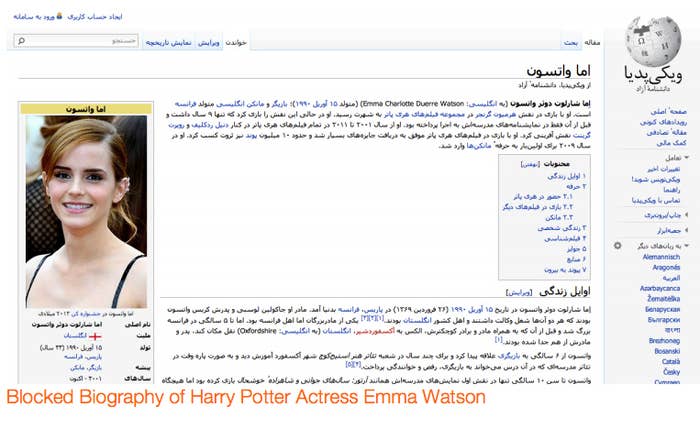
Task: Click the پاریس، فرانسه link in the infobox
Action: point(83,357)
